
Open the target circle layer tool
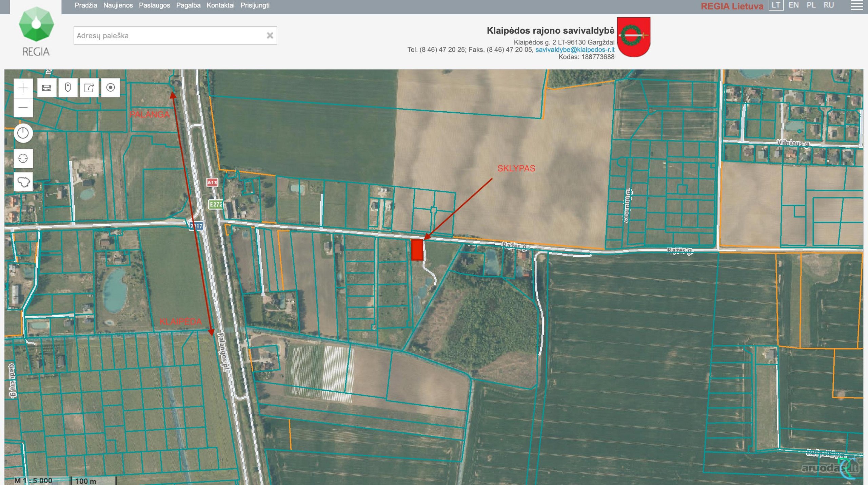[x=111, y=88]
